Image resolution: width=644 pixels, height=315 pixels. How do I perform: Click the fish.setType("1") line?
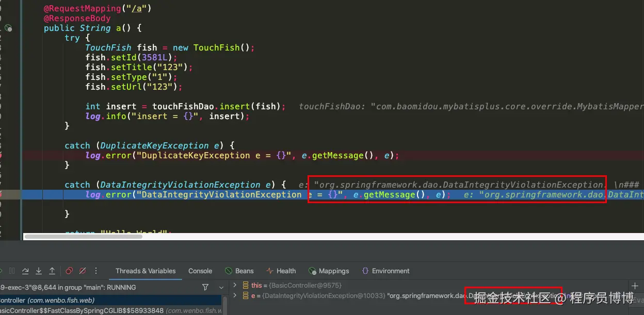132,77
